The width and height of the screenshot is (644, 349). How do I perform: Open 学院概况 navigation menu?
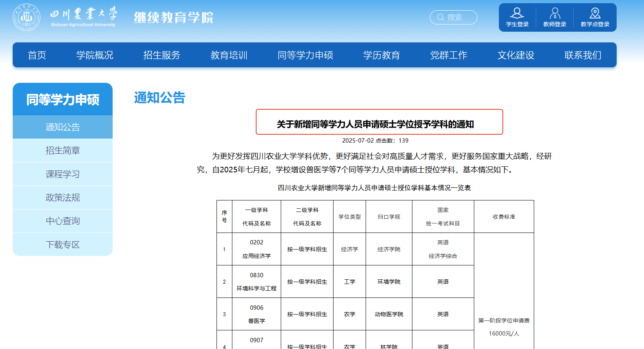coord(95,55)
